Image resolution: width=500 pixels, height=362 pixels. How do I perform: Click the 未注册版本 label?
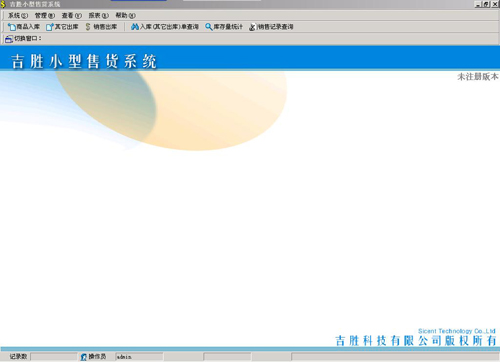click(478, 77)
